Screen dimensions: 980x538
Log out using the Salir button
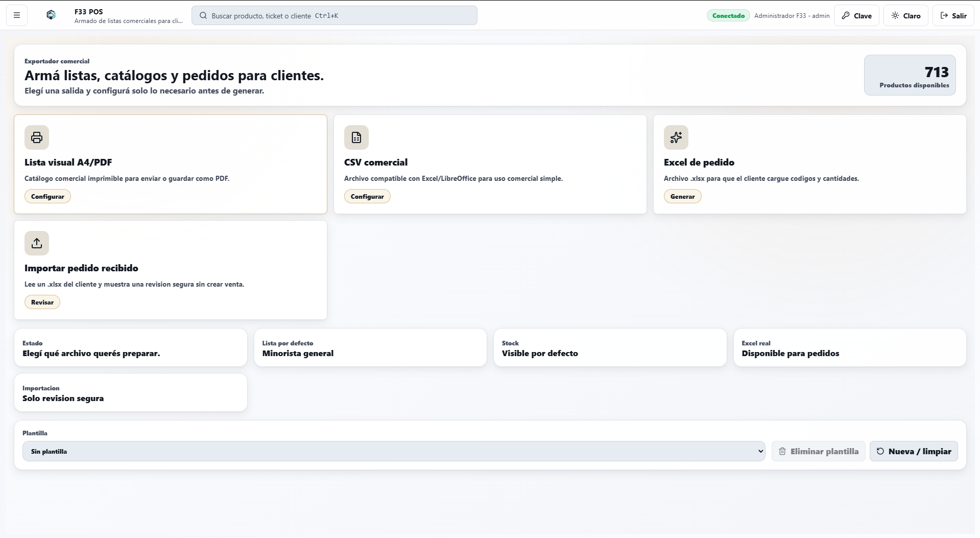[953, 15]
